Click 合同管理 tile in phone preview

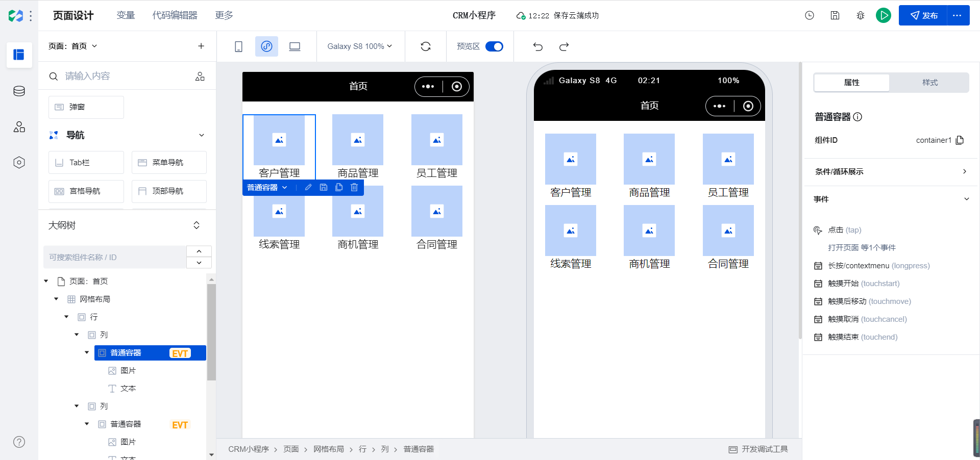point(728,237)
